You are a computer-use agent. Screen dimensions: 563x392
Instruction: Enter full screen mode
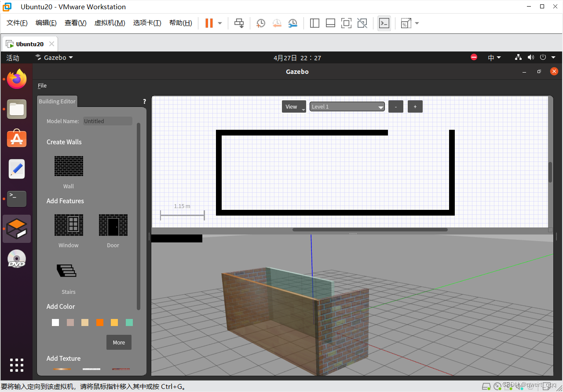pos(346,23)
